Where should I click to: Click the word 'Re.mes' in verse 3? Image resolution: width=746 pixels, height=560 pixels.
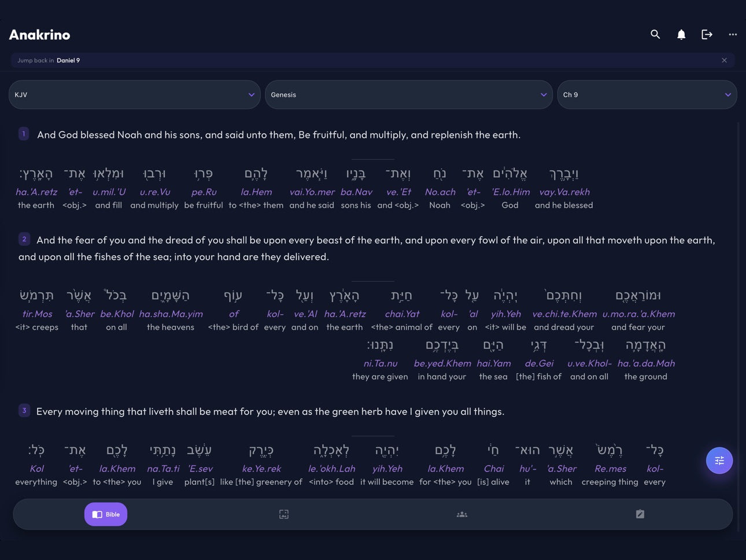610,469
